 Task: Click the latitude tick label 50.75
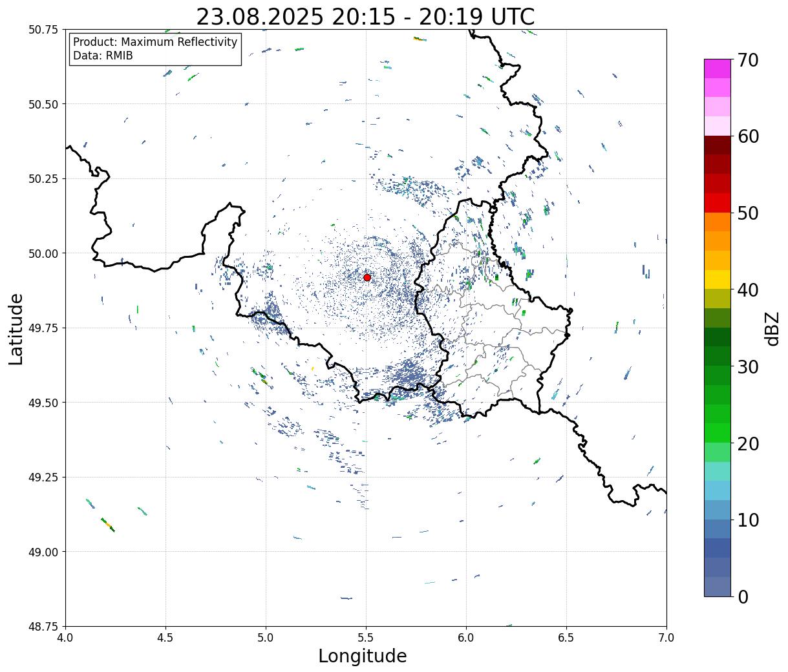(43, 30)
